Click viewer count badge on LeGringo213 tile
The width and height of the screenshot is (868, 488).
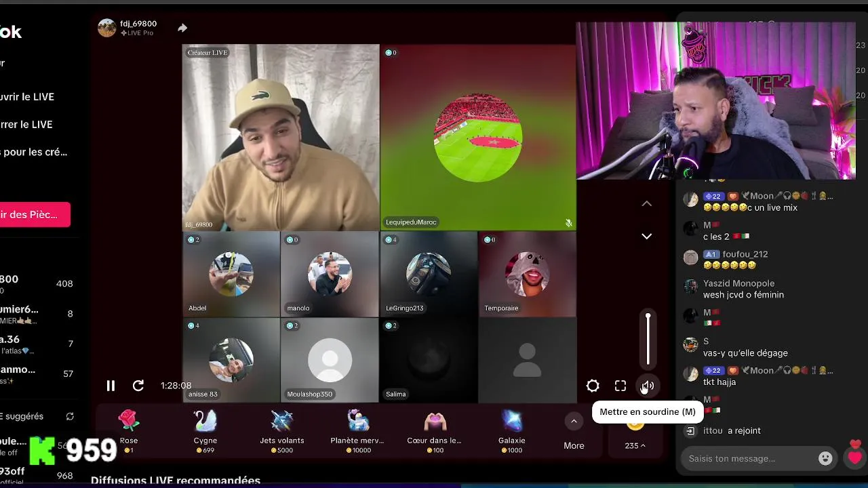[391, 239]
